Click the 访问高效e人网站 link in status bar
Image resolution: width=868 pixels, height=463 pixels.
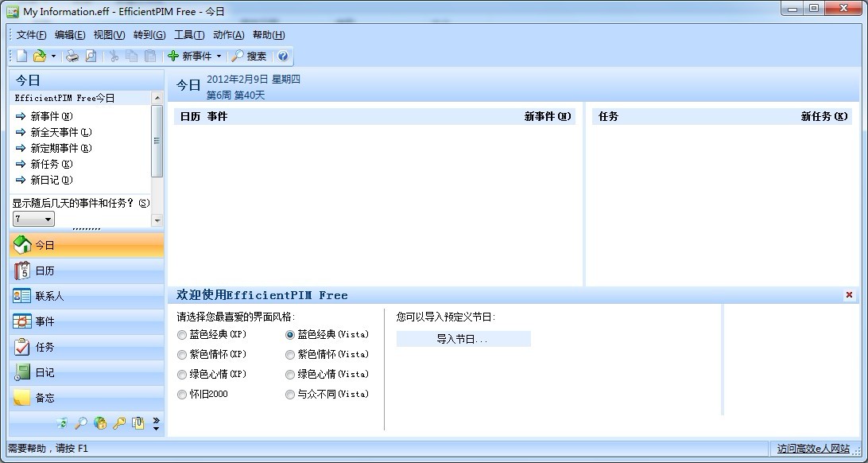tap(813, 449)
